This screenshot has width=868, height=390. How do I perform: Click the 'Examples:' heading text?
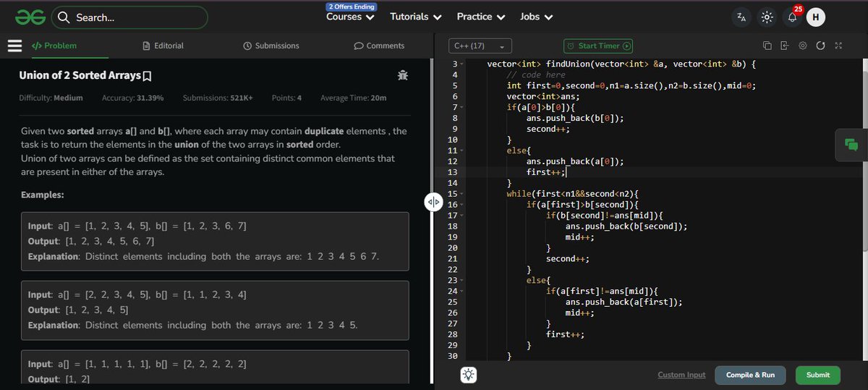pyautogui.click(x=42, y=195)
